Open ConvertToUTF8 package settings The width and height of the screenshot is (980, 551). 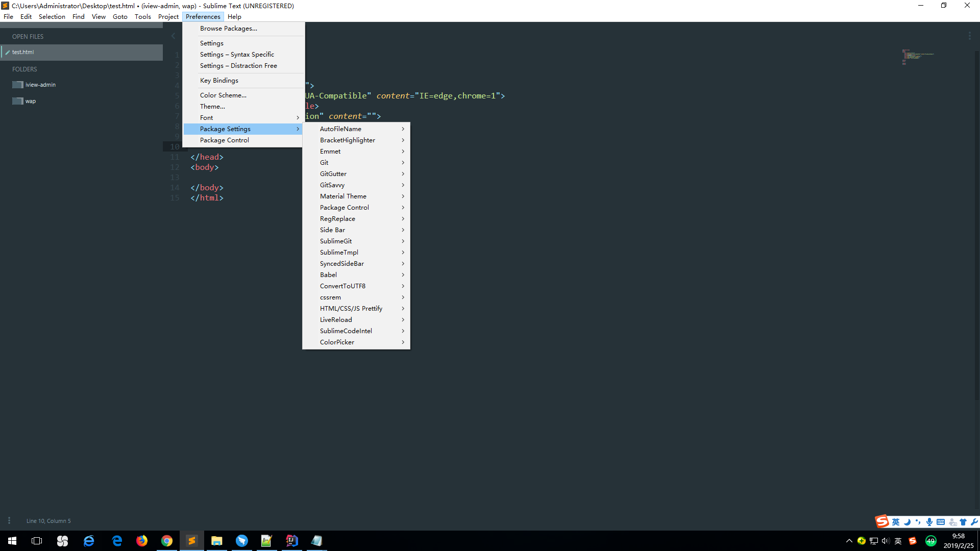356,286
